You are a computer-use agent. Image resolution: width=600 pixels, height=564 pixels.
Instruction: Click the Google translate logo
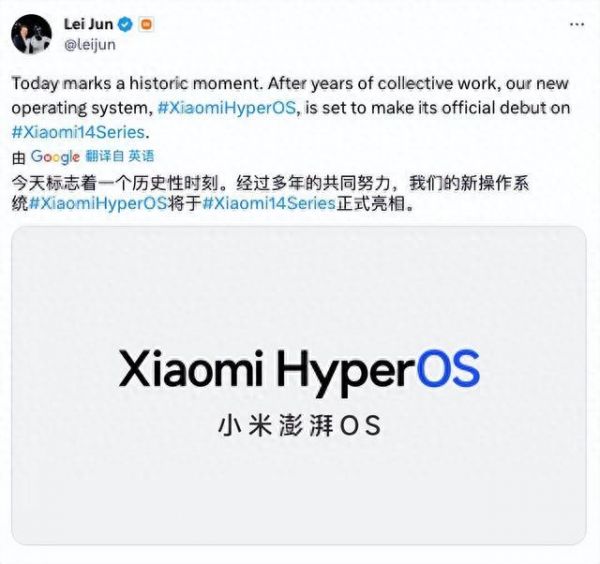coord(55,156)
